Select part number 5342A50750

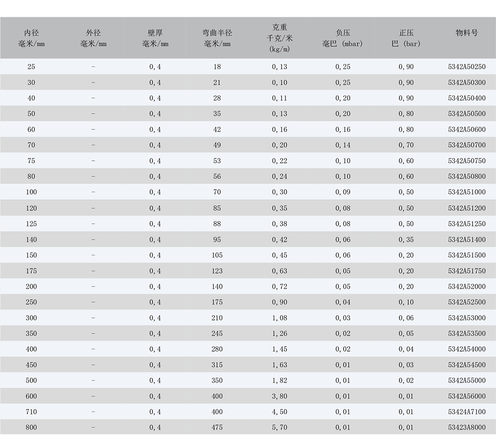467,161
